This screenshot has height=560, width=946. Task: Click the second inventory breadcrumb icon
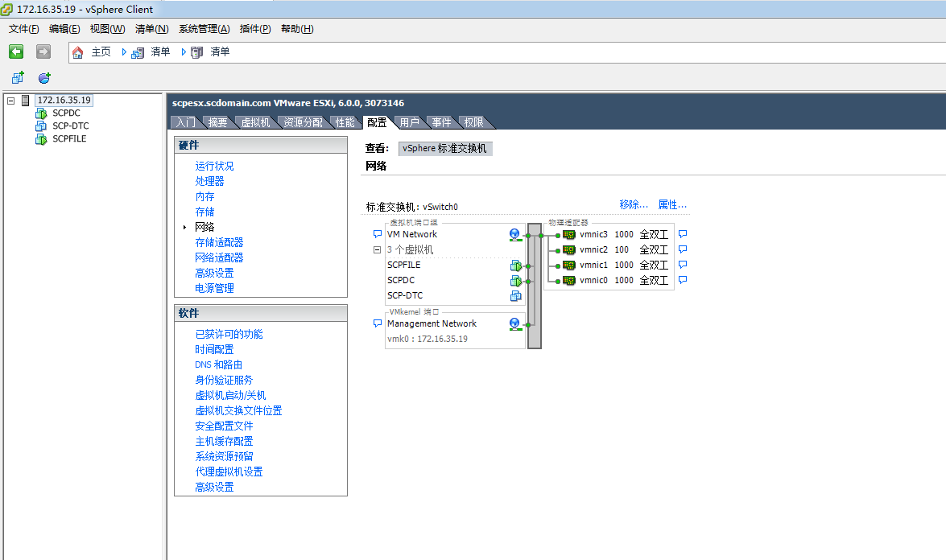click(196, 52)
